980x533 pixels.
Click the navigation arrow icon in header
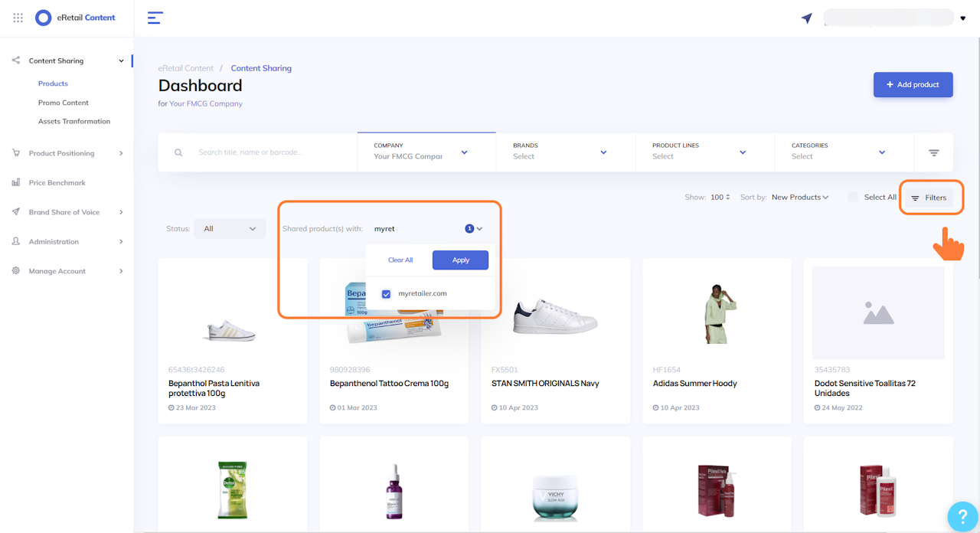pyautogui.click(x=806, y=18)
